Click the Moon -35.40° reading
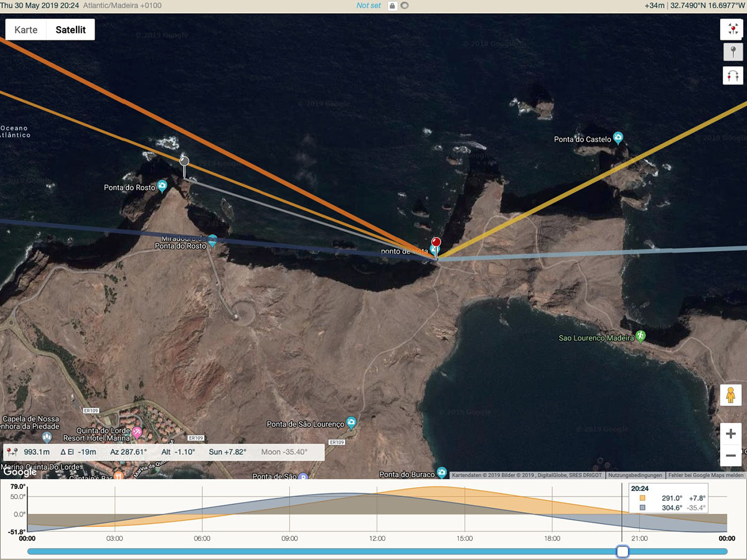Image resolution: width=747 pixels, height=560 pixels. [284, 452]
